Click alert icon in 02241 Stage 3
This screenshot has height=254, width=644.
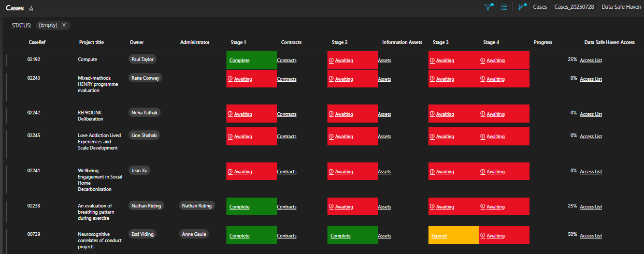tap(432, 172)
